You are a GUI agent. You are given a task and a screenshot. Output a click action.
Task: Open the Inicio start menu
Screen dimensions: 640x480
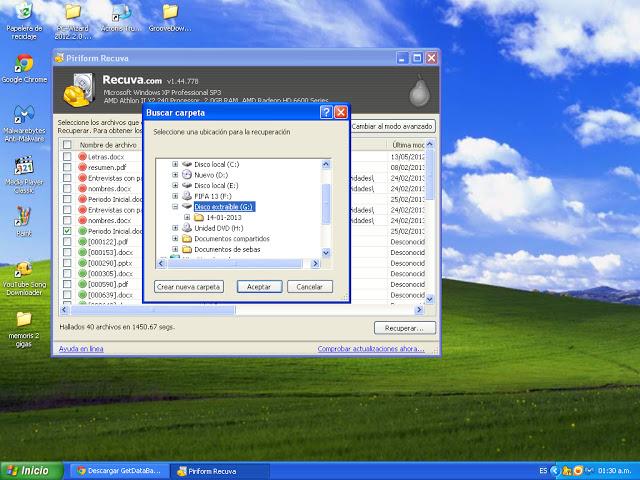[27, 470]
